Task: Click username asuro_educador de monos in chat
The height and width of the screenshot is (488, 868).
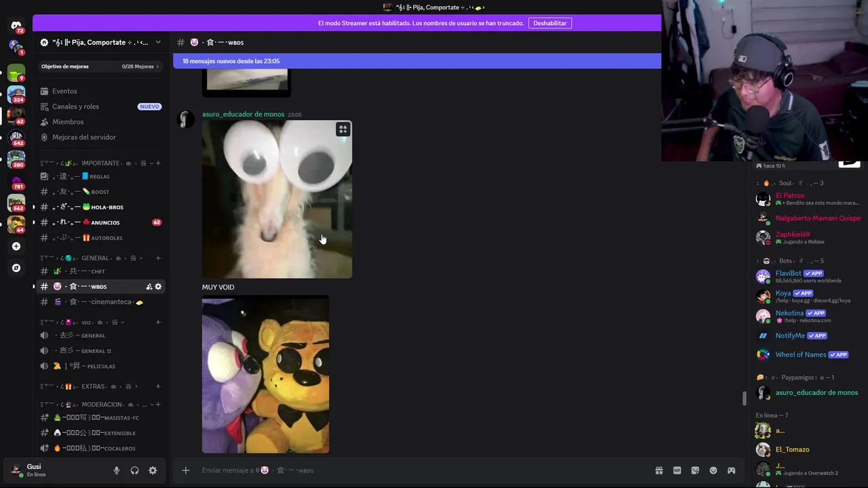Action: click(x=243, y=114)
